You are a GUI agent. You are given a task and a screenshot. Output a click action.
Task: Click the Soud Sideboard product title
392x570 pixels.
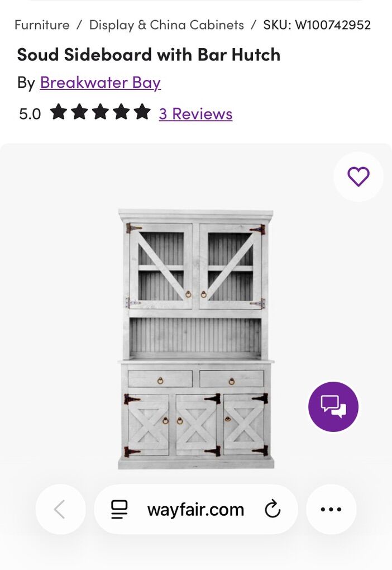pos(149,55)
